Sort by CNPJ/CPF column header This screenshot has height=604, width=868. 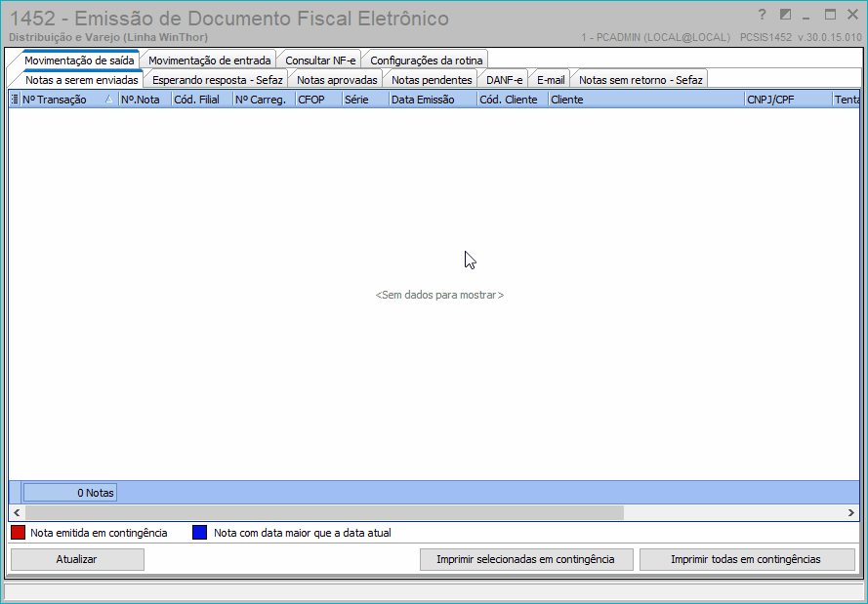click(789, 100)
